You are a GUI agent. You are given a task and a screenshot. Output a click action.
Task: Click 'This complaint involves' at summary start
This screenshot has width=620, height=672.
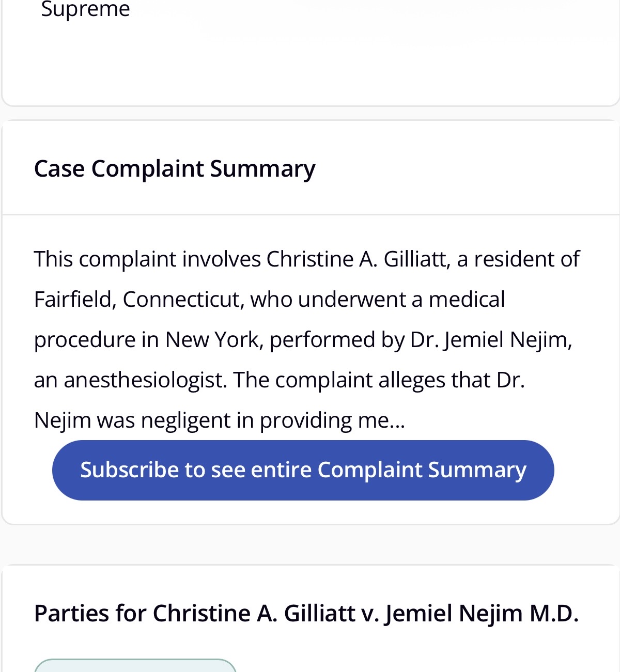(x=147, y=259)
